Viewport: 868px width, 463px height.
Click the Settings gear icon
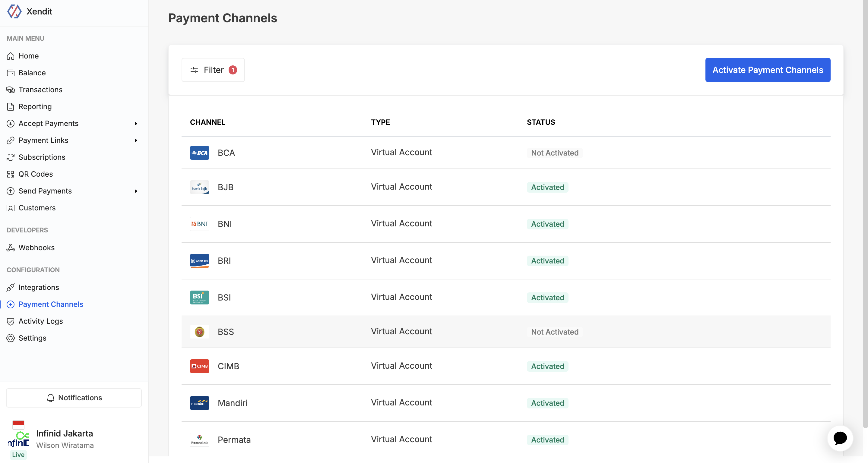coord(11,338)
